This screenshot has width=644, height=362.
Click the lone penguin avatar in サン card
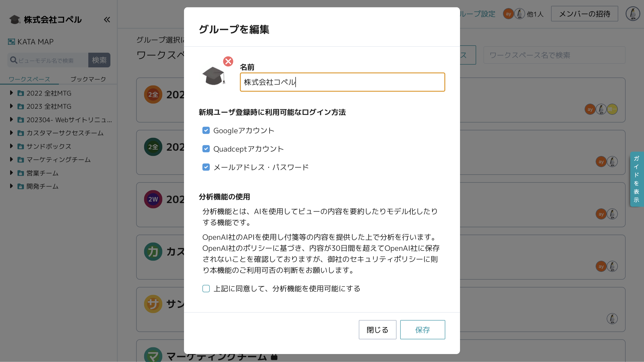[612, 319]
